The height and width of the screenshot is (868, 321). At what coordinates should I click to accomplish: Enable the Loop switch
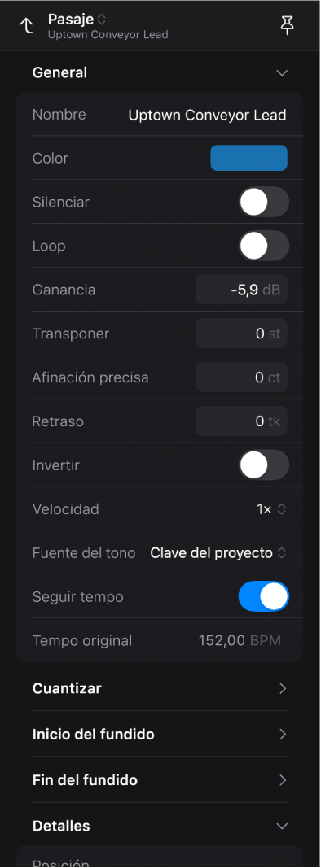(x=264, y=246)
